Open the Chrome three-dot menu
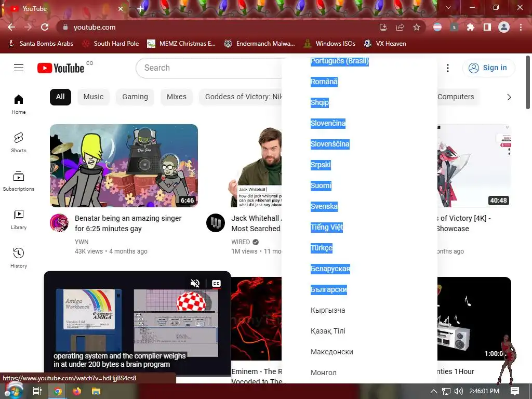Viewport: 532px width, 399px height. (x=521, y=27)
